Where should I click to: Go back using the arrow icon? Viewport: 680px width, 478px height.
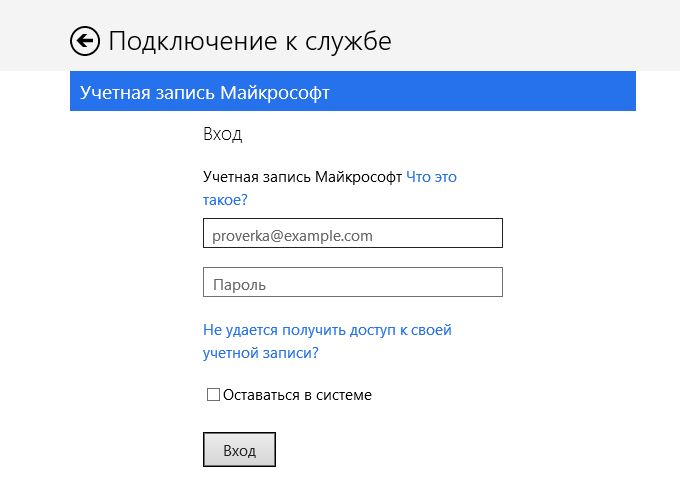(85, 41)
